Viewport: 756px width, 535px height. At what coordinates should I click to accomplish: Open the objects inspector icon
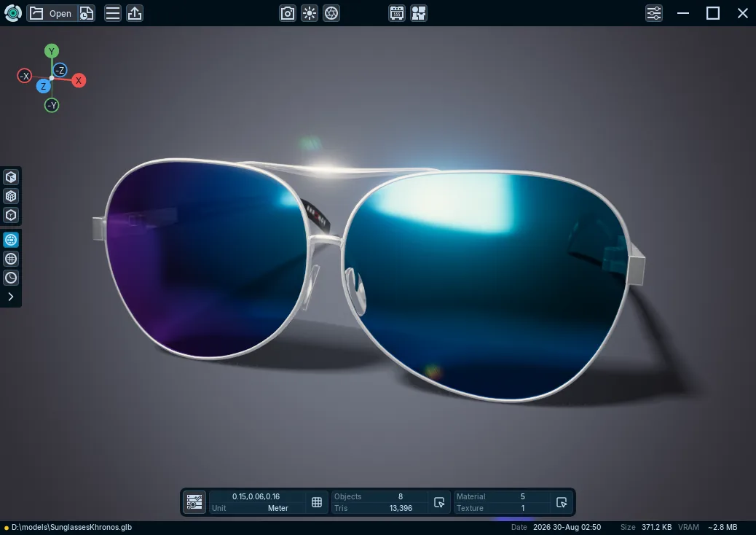(438, 502)
